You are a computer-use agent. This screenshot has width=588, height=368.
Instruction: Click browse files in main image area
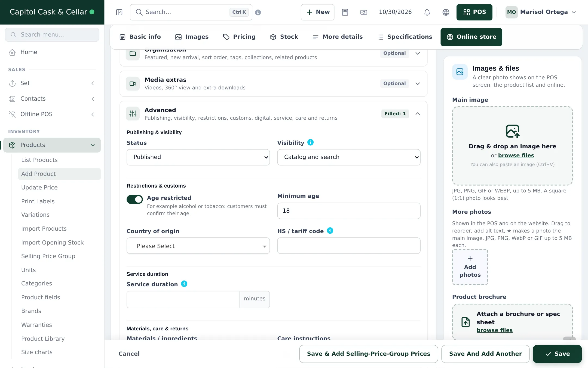516,155
